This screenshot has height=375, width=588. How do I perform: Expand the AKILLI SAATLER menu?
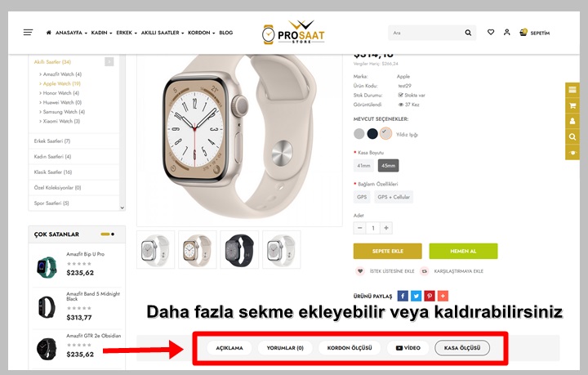coord(163,33)
